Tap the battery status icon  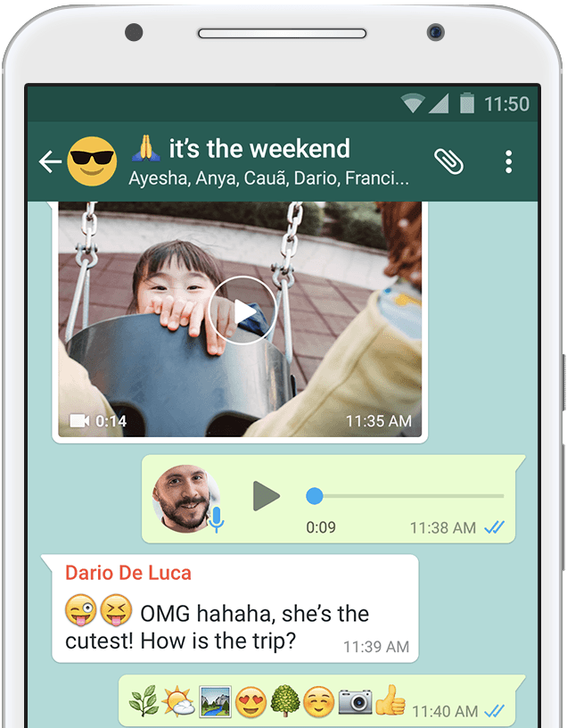[467, 103]
